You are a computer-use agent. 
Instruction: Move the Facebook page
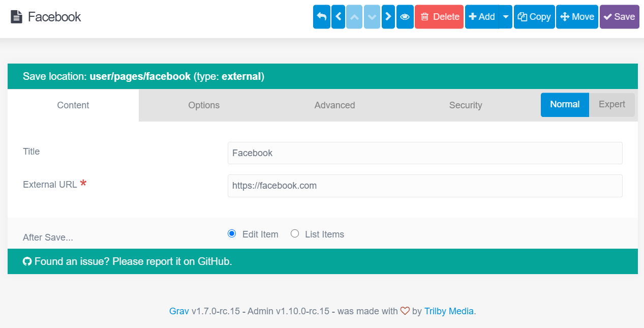point(577,17)
